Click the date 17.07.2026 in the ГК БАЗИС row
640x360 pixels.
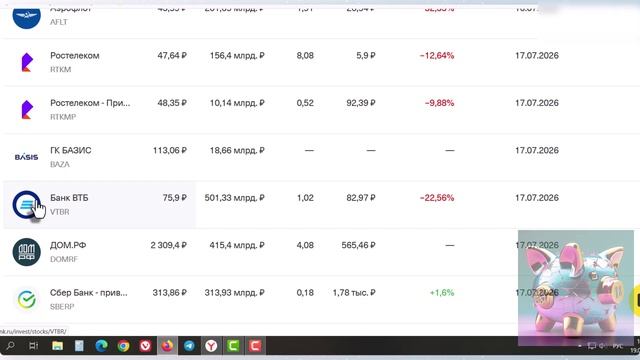537,150
